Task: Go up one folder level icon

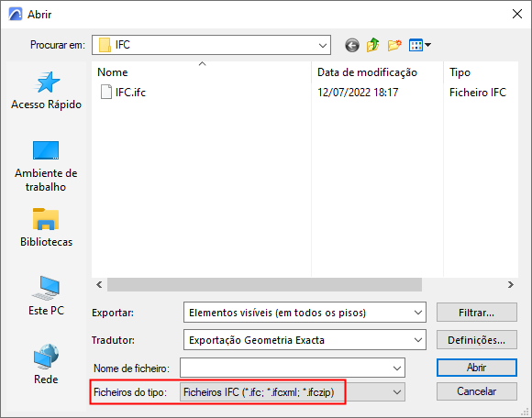Action: tap(372, 45)
